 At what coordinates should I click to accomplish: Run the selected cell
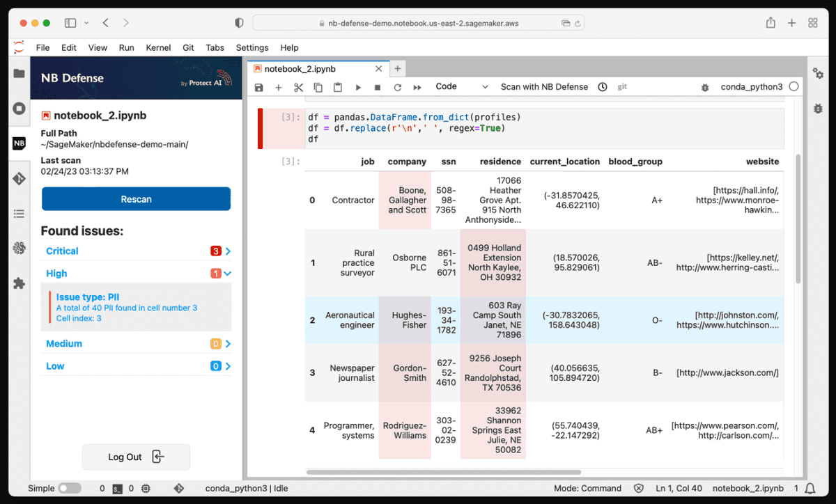pos(358,88)
